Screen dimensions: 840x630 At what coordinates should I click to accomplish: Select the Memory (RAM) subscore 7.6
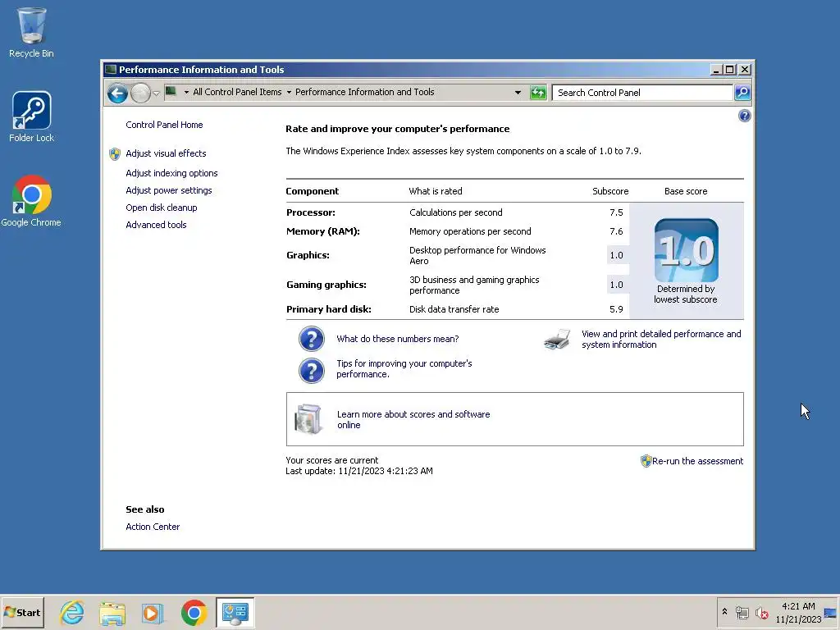point(616,231)
